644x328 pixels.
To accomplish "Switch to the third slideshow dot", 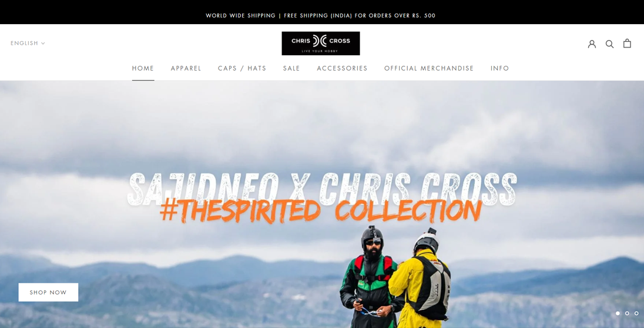I will point(636,313).
